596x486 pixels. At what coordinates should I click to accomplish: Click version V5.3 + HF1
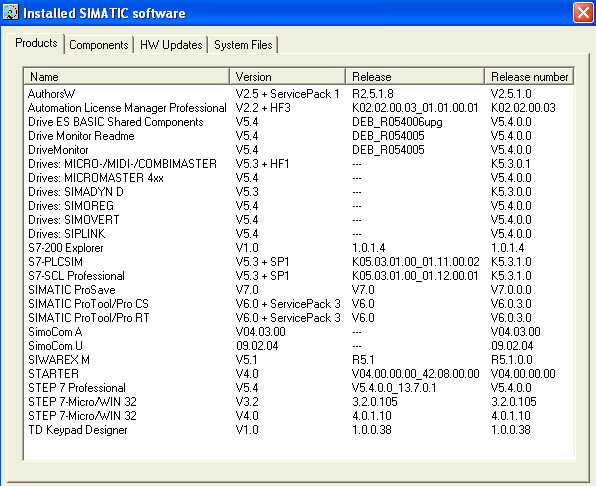(262, 164)
